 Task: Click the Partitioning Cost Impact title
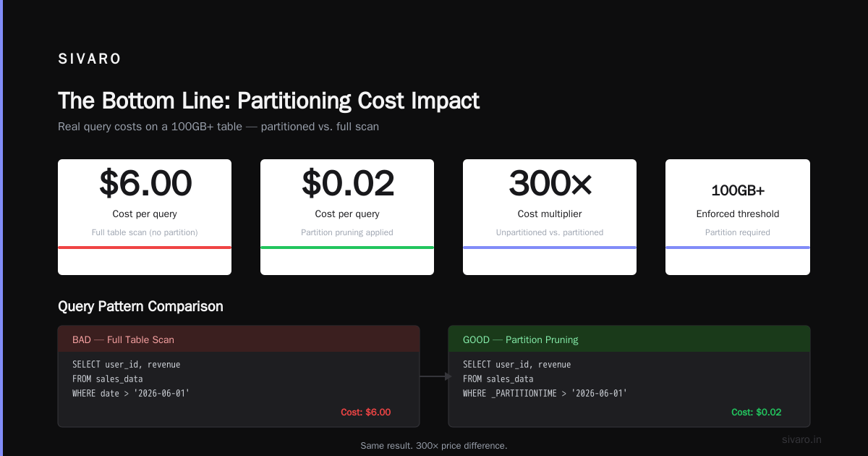pyautogui.click(x=268, y=101)
